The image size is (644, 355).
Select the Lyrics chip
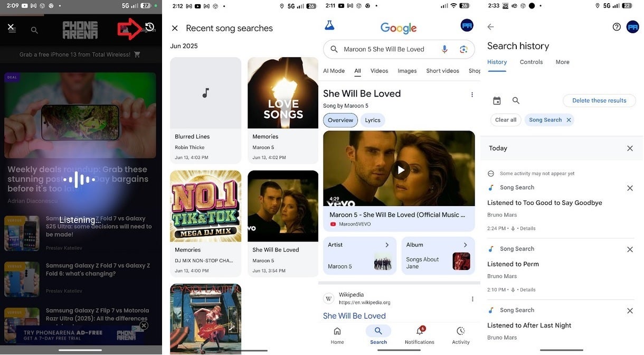click(372, 120)
